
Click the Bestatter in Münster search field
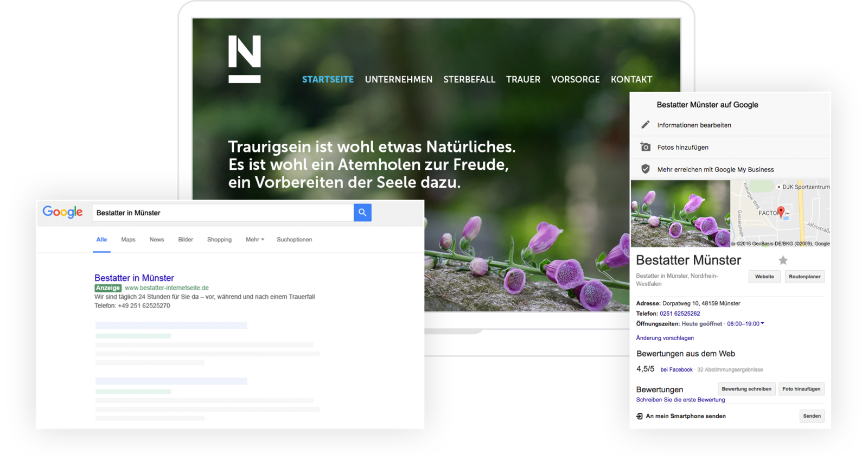pos(222,213)
